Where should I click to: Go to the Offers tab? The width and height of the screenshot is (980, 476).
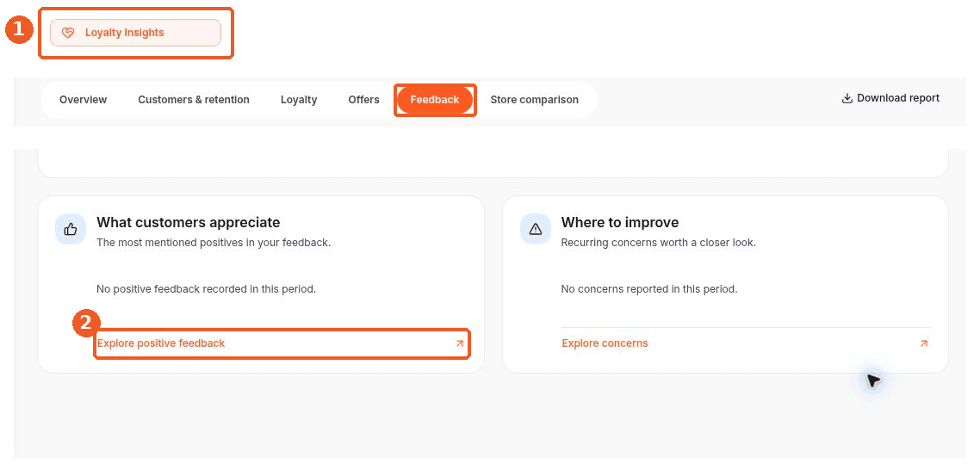click(363, 100)
